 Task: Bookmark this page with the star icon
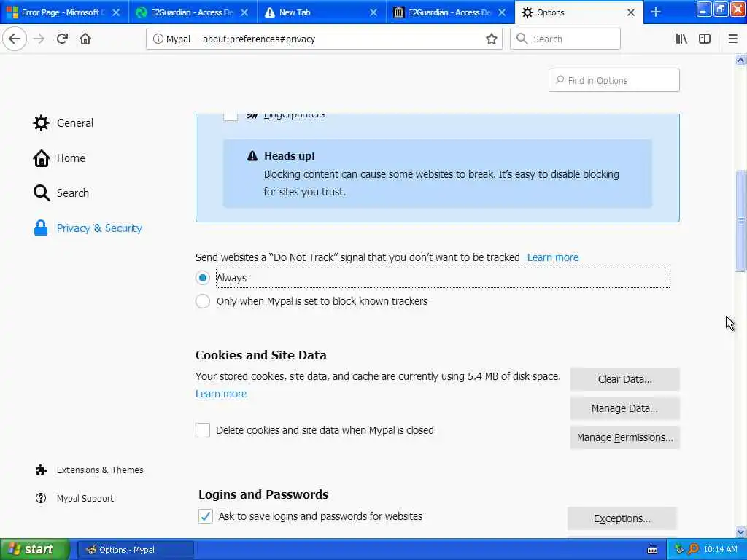click(491, 39)
